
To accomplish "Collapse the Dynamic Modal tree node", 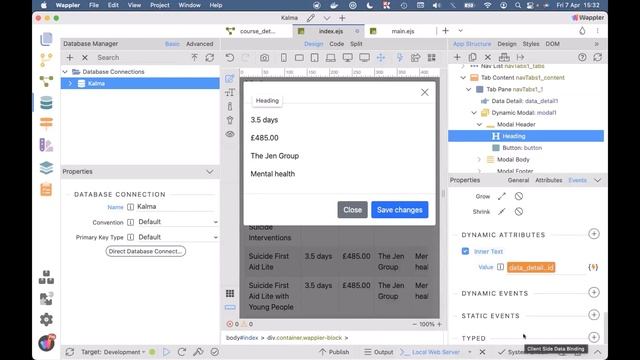I will click(474, 113).
